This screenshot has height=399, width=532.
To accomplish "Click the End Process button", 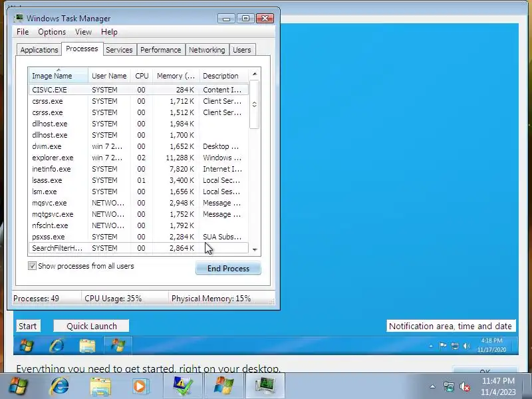I will tap(228, 269).
